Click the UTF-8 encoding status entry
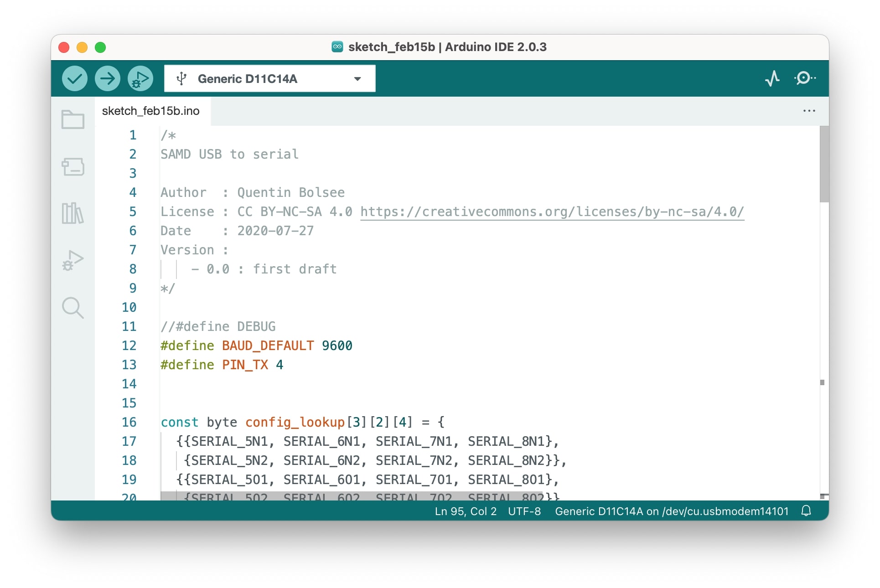Viewport: 880px width, 588px height. pyautogui.click(x=524, y=511)
